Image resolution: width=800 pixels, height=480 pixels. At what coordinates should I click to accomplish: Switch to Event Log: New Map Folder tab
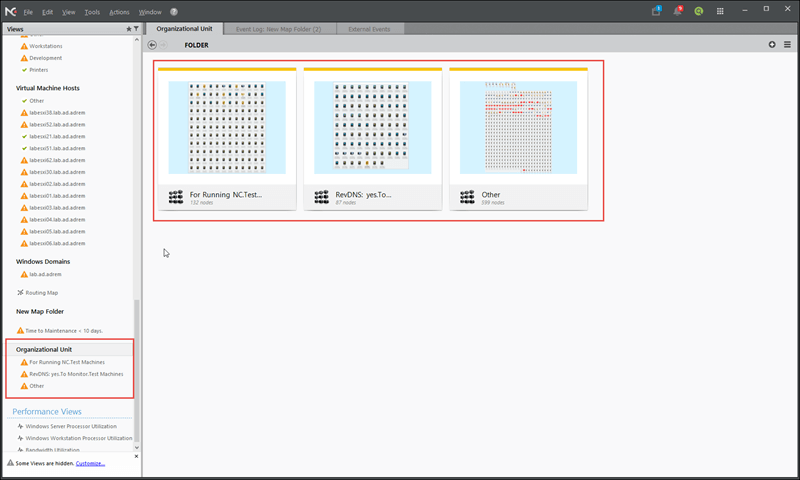[x=277, y=29]
